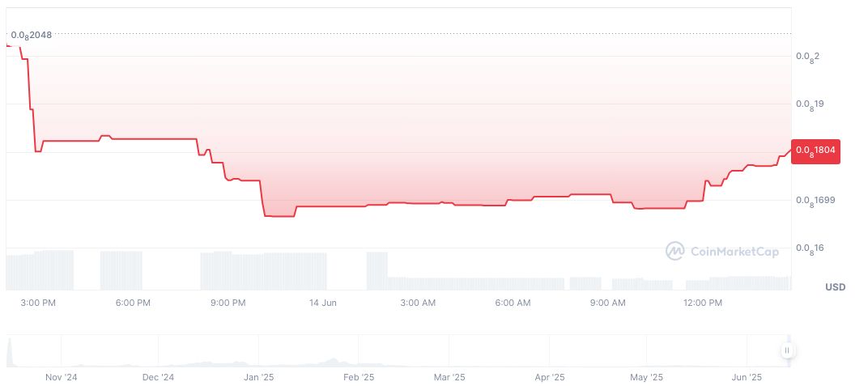Jump to Jan '25 in navigator timeline

pyautogui.click(x=258, y=377)
